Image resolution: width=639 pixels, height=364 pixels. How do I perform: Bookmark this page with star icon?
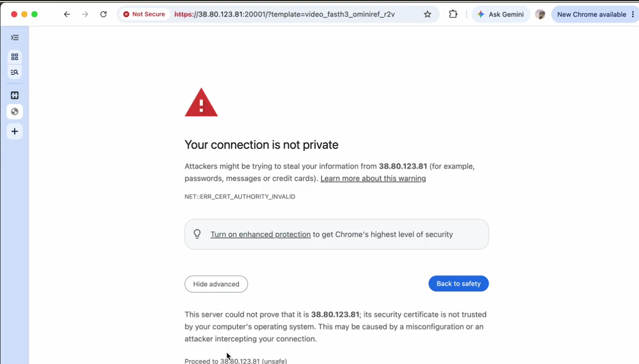tap(427, 14)
